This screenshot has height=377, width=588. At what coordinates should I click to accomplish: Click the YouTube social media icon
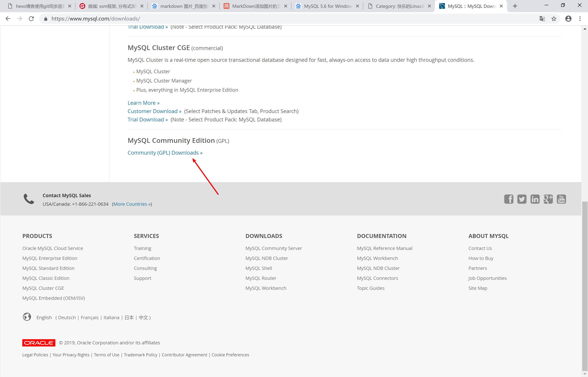562,199
